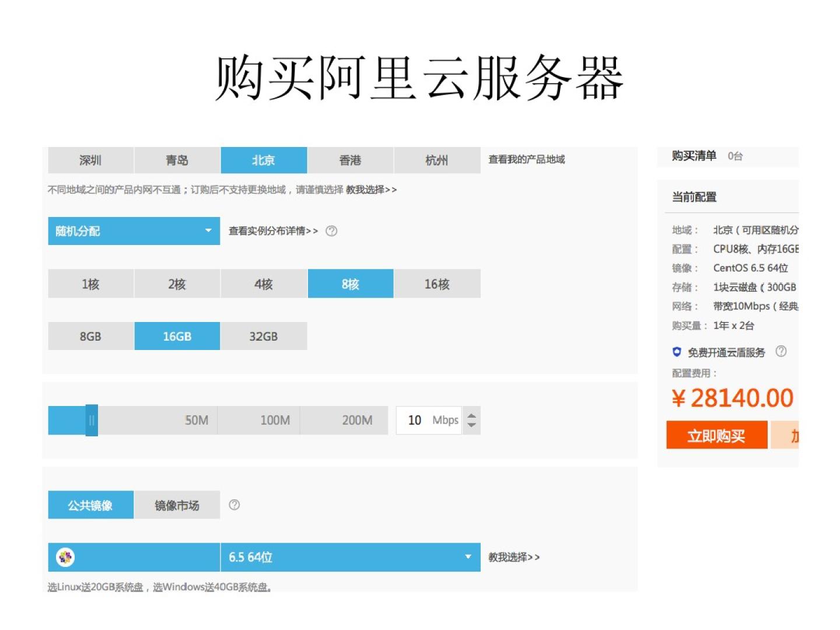Select 4核 CPU option

click(264, 284)
